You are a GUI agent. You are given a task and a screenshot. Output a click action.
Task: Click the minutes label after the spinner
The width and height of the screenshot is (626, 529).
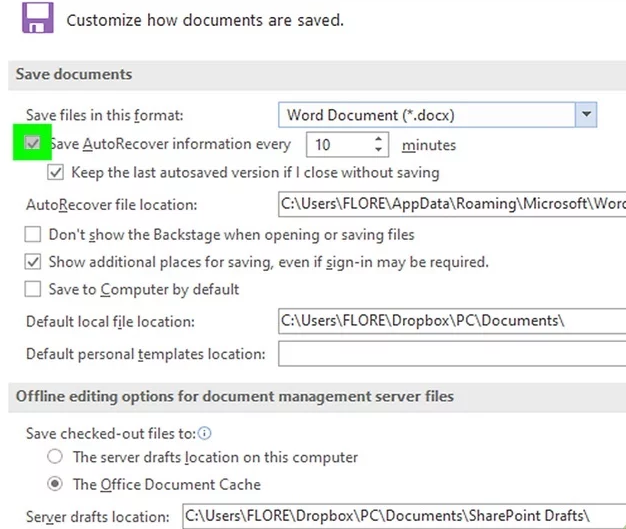tap(429, 145)
